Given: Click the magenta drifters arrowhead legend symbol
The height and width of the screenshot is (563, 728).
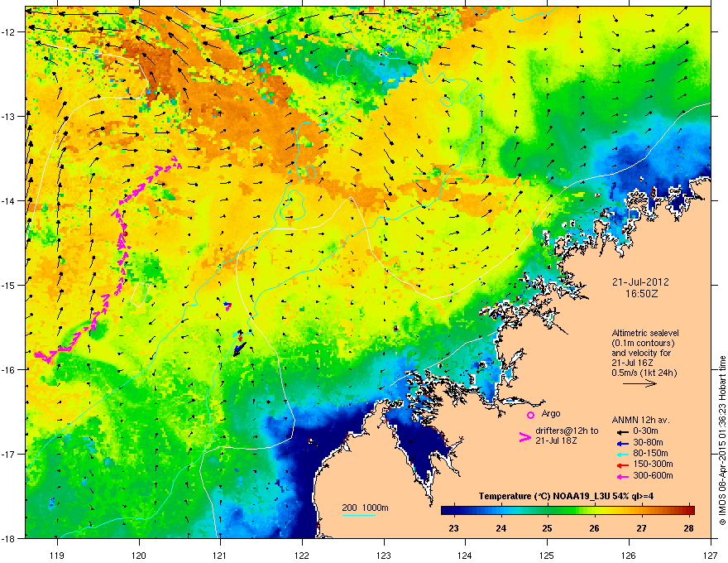Looking at the screenshot, I should 524,437.
